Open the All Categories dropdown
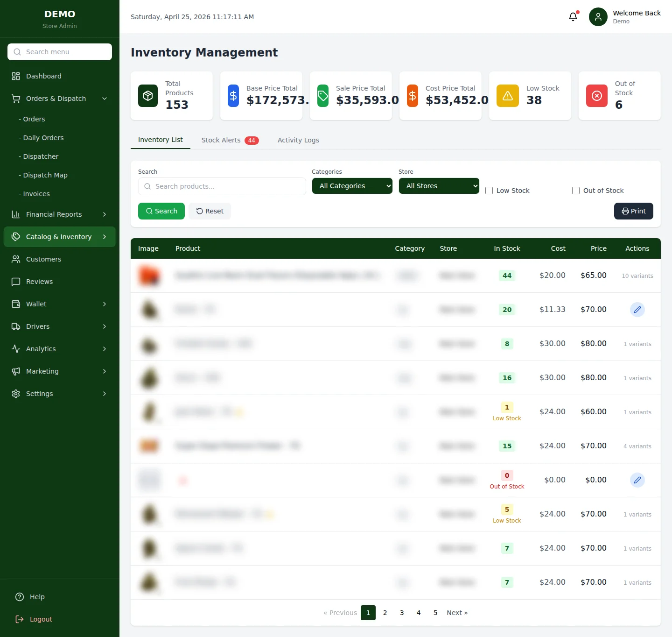This screenshot has height=637, width=672. click(x=352, y=186)
